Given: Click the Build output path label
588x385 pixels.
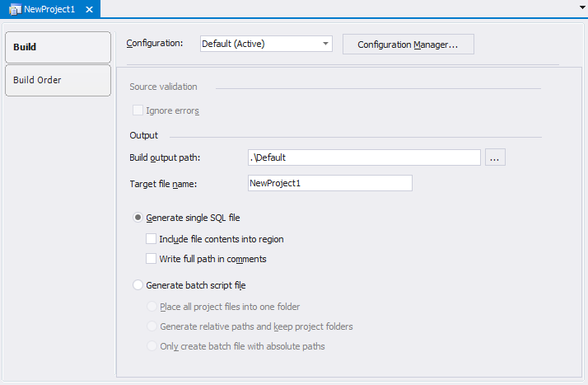Looking at the screenshot, I should (165, 157).
